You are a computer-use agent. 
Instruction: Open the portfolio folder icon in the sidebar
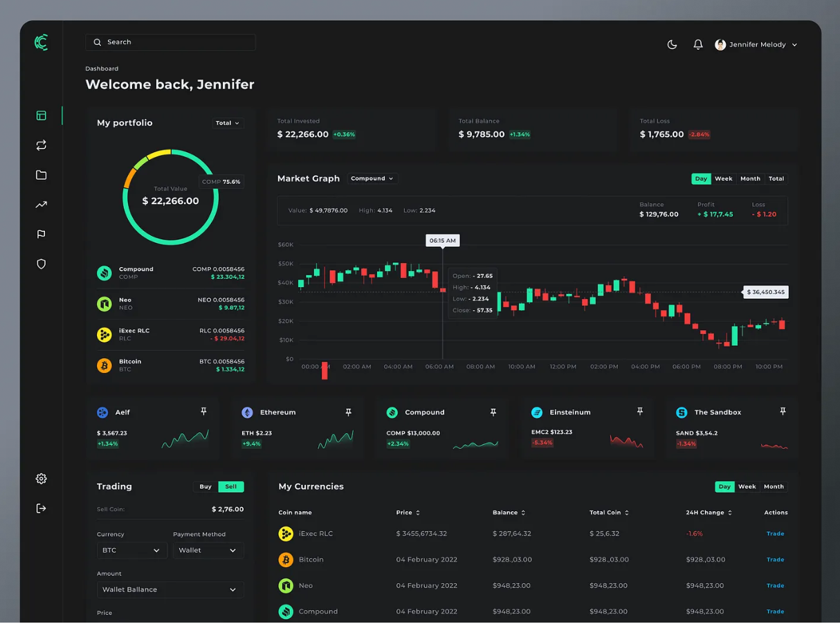tap(41, 175)
